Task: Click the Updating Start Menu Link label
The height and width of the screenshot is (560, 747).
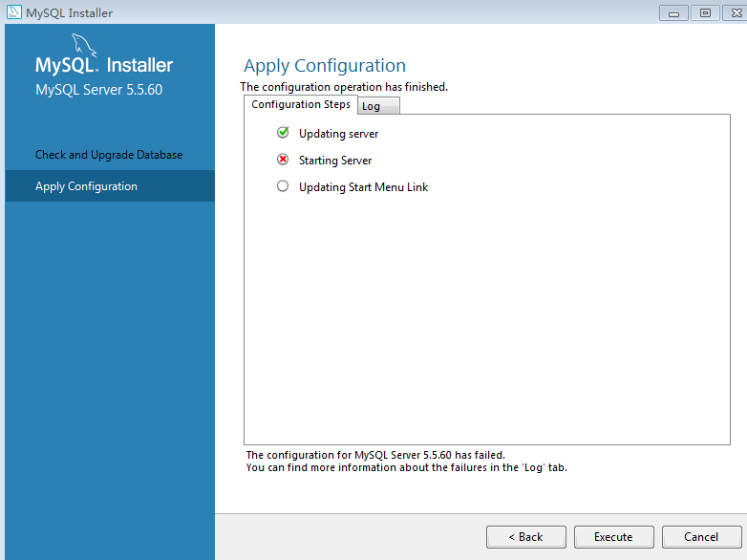Action: (x=363, y=187)
